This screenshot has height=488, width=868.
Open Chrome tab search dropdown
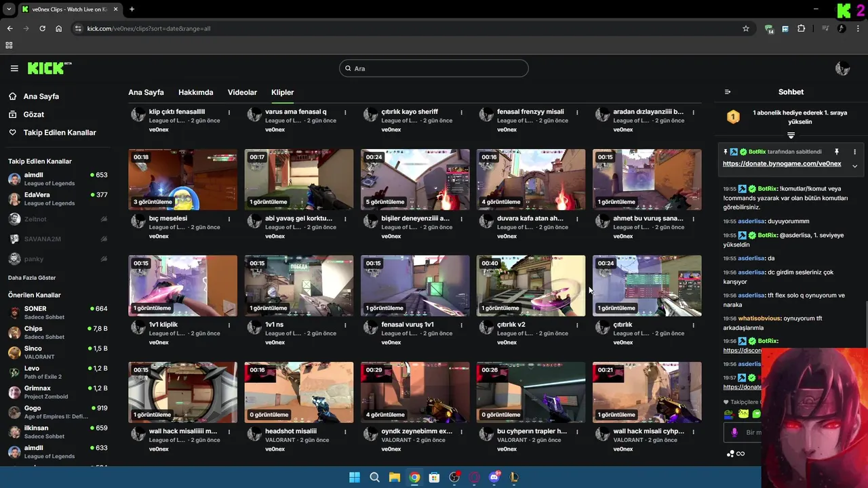pos(9,9)
